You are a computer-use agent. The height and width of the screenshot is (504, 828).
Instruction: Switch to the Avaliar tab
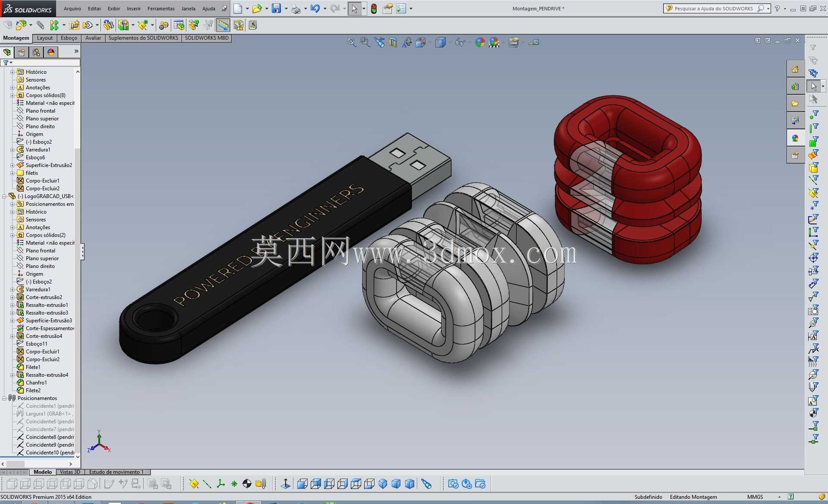(93, 38)
